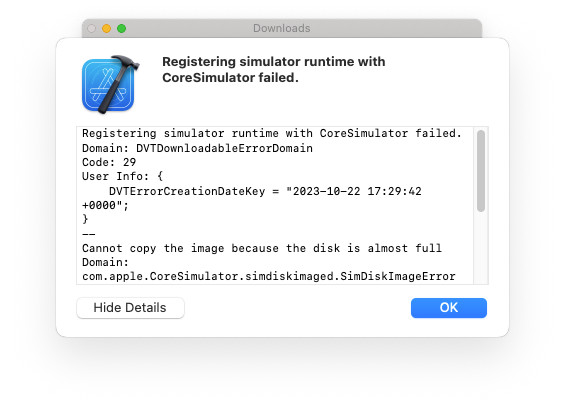Minimize the window with the yellow button
This screenshot has width=565, height=411.
pos(106,28)
